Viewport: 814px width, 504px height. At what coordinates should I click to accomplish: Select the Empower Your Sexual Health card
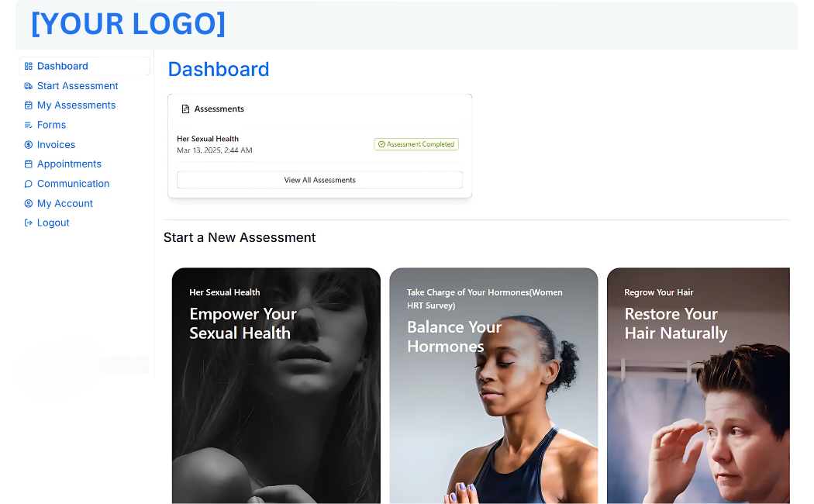coord(276,385)
